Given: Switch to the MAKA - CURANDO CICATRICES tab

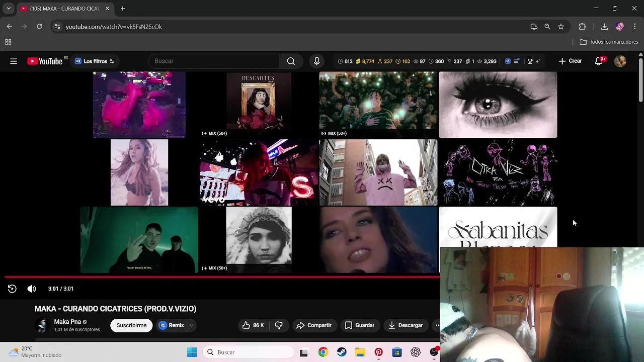Looking at the screenshot, I should point(64,9).
